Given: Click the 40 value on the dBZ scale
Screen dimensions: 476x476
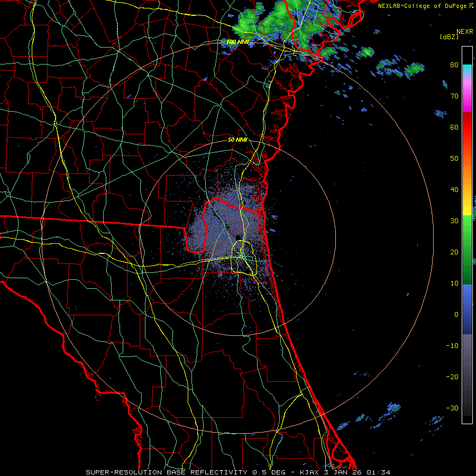Looking at the screenshot, I should (x=454, y=190).
